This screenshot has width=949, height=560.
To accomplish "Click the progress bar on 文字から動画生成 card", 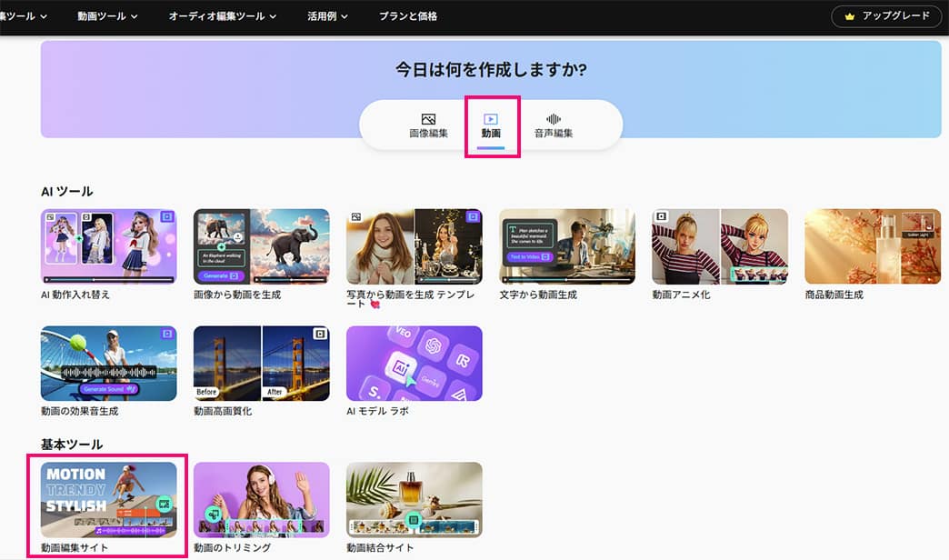I will [567, 280].
